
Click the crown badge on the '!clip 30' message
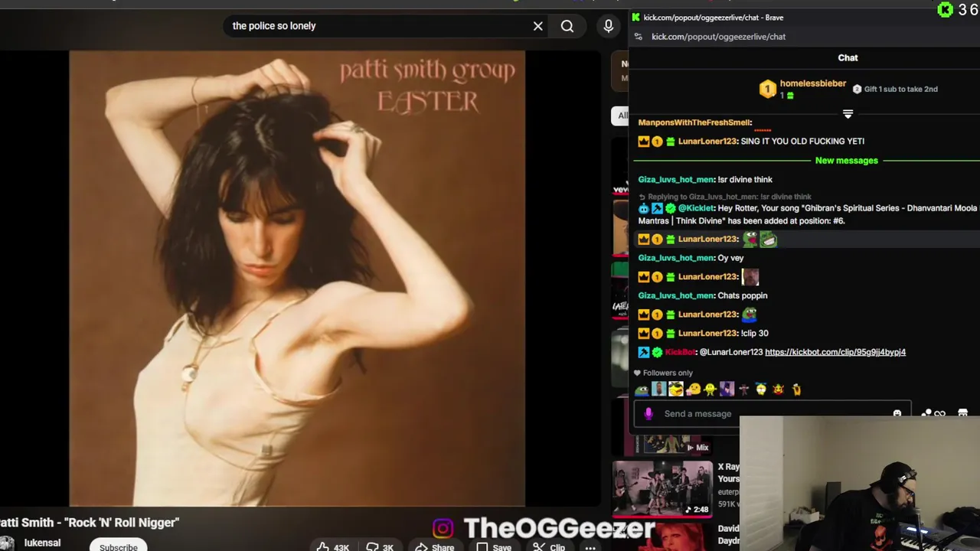click(644, 333)
